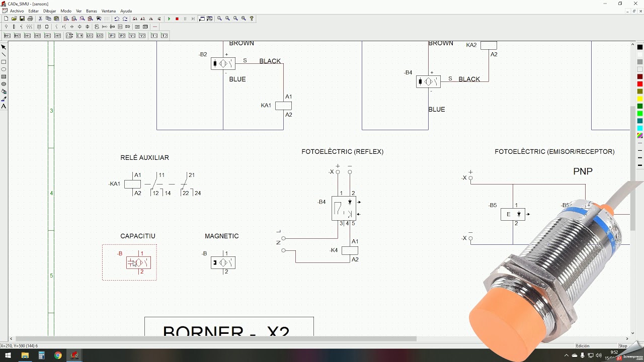Click the RELÉ AUXILIAR label text
The width and height of the screenshot is (644, 362).
click(144, 157)
